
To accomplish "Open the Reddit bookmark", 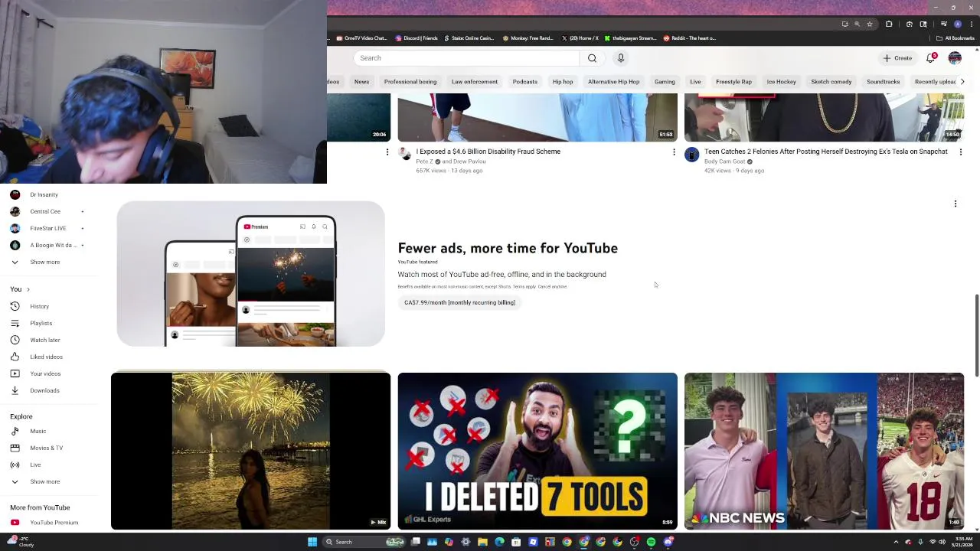I will 690,38.
